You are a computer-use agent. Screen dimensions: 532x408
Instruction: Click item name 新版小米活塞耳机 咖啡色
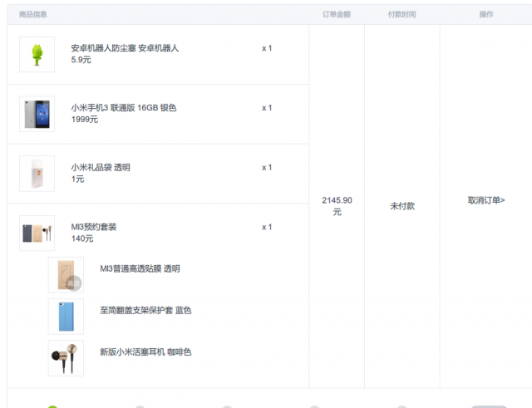[145, 352]
